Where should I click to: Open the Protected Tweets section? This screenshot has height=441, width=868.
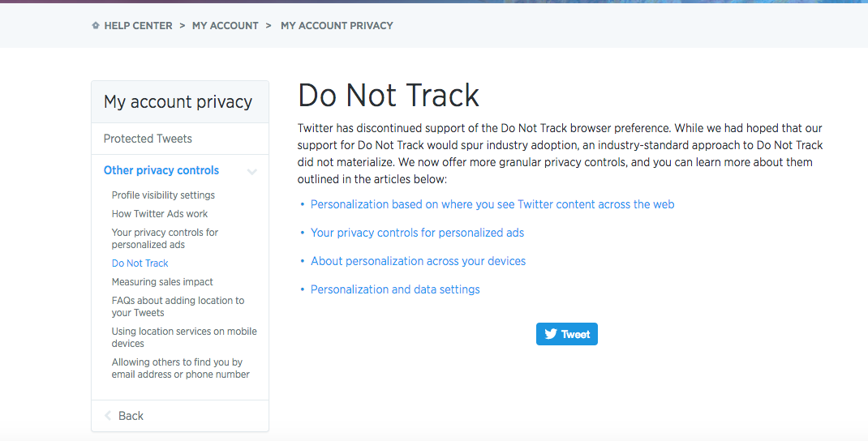coord(148,139)
